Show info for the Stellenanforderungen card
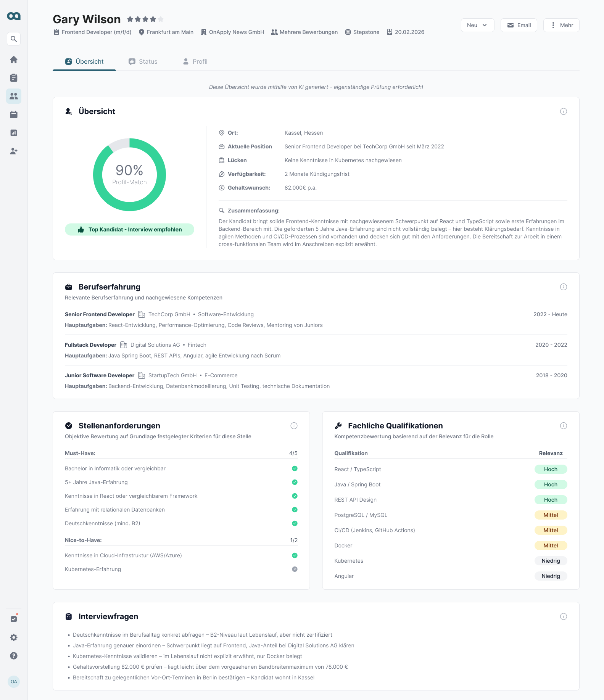Viewport: 604px width, 700px height. coord(294,426)
